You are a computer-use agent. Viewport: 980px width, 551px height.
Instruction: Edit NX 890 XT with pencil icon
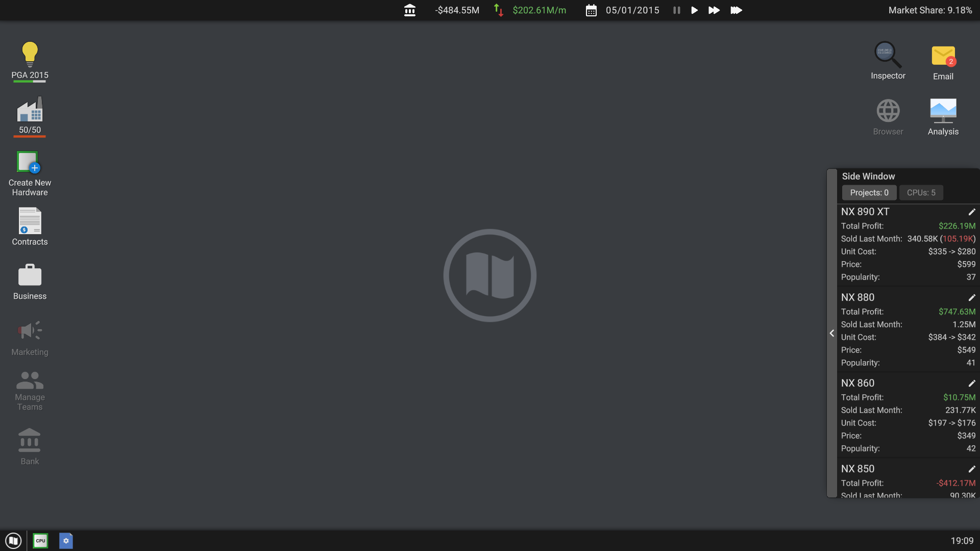pos(971,212)
